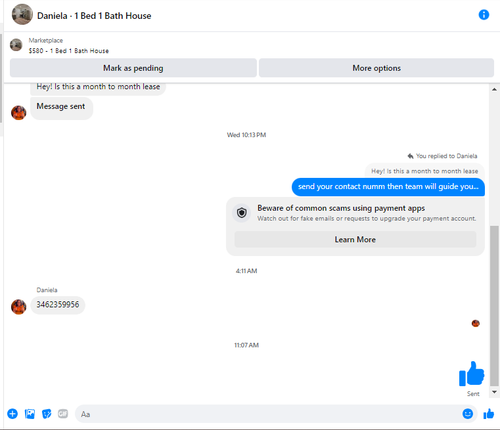Screen dimensions: 500x430
Task: Click the large sent thumbs-up sticker
Action: point(471,374)
